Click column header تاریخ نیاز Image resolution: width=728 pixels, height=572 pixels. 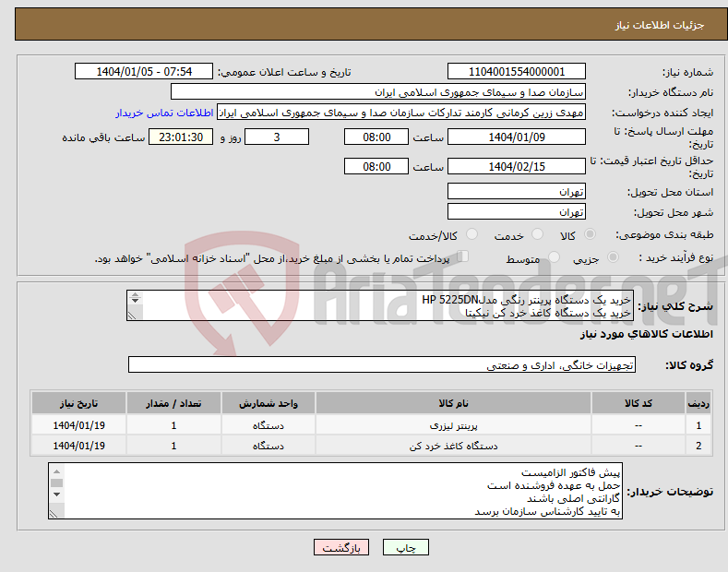point(79,403)
